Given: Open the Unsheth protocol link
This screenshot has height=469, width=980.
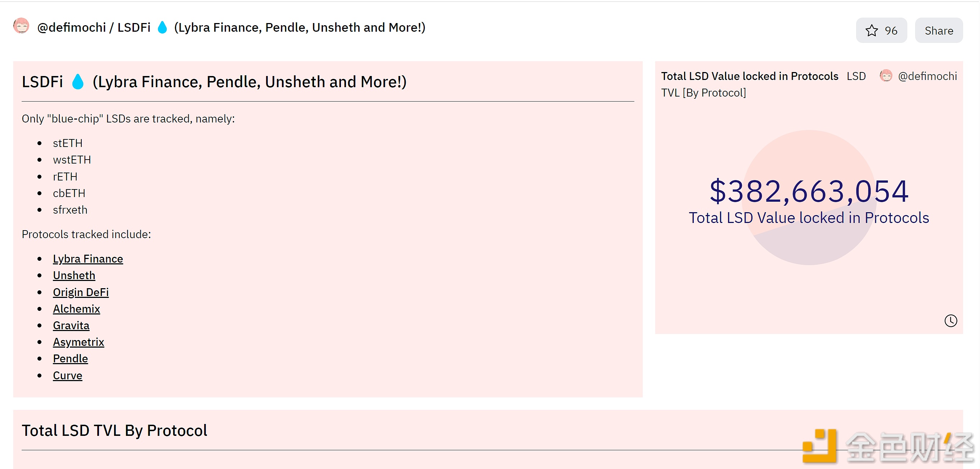Looking at the screenshot, I should pyautogui.click(x=74, y=275).
